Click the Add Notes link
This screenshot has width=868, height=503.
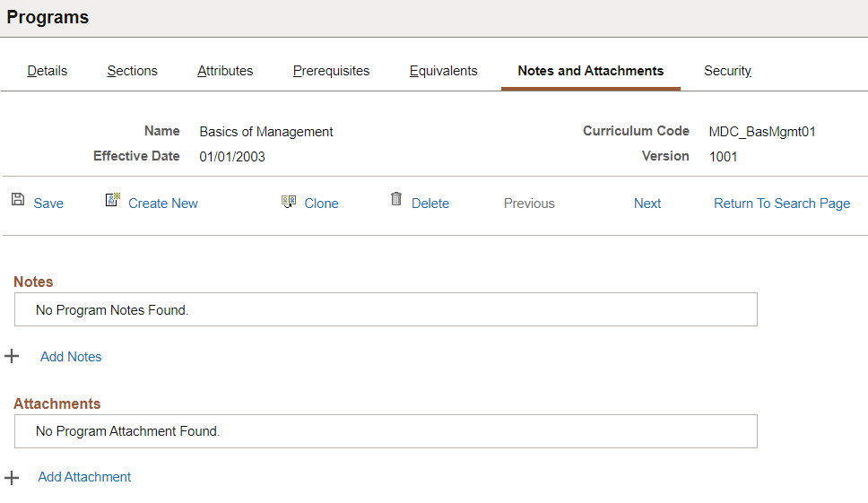coord(71,357)
